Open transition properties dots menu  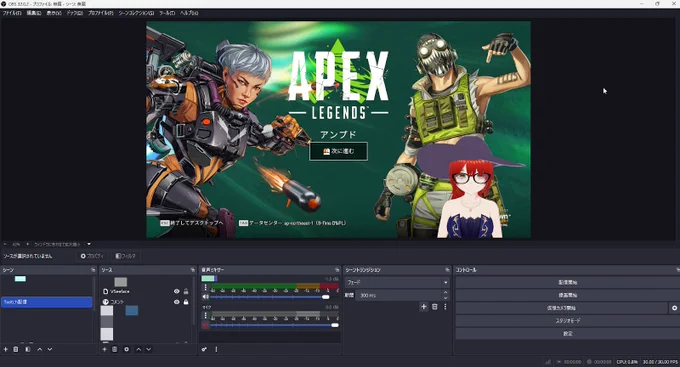445,307
